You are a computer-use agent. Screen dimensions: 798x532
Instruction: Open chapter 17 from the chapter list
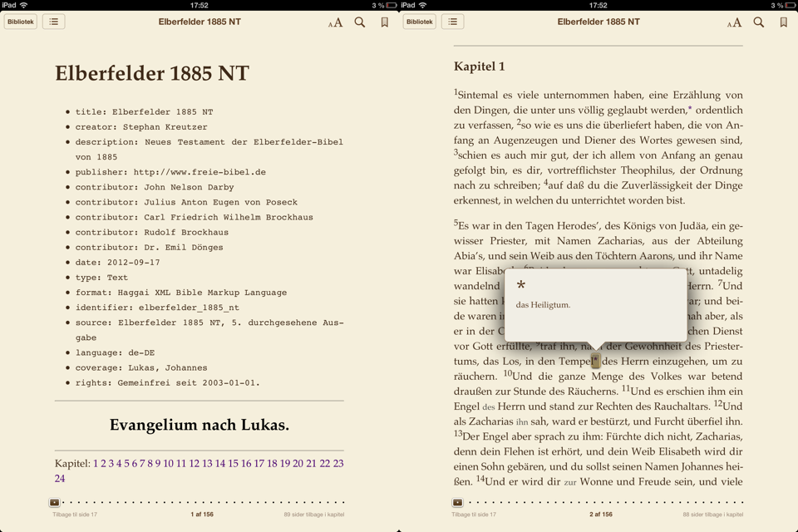point(259,464)
